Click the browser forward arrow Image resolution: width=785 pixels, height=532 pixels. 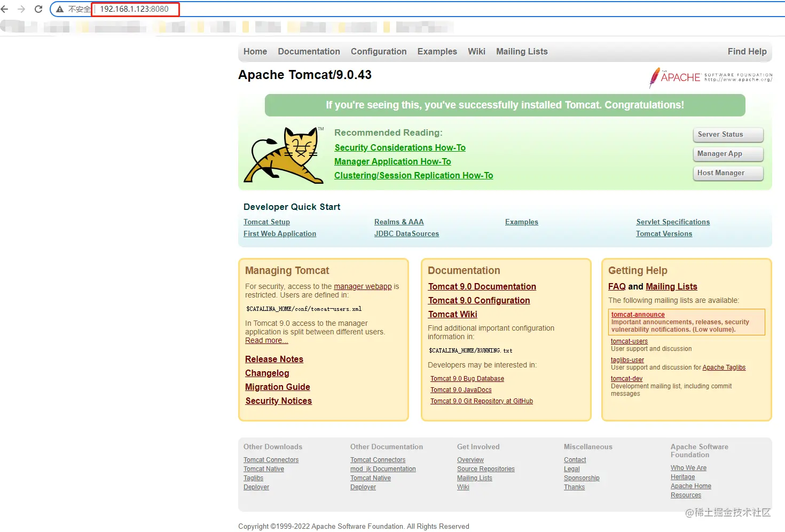tap(21, 9)
